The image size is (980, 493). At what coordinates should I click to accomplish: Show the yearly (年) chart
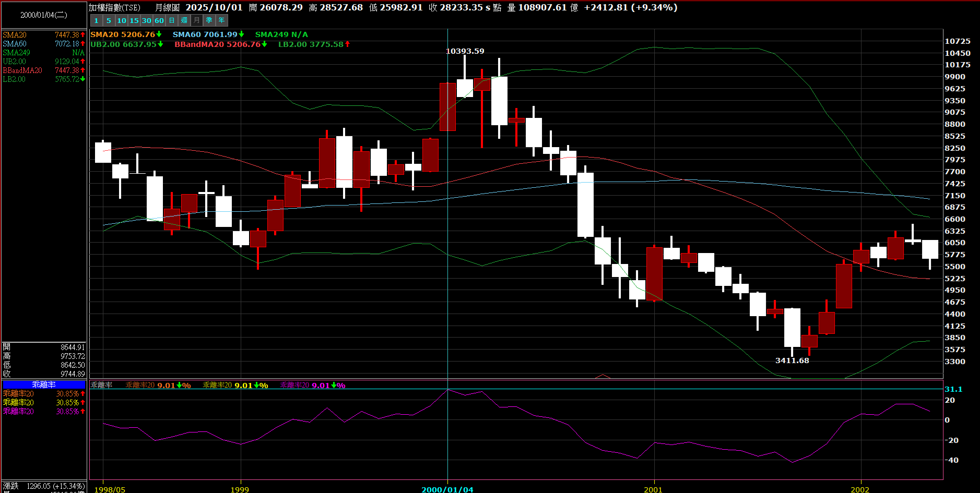222,20
